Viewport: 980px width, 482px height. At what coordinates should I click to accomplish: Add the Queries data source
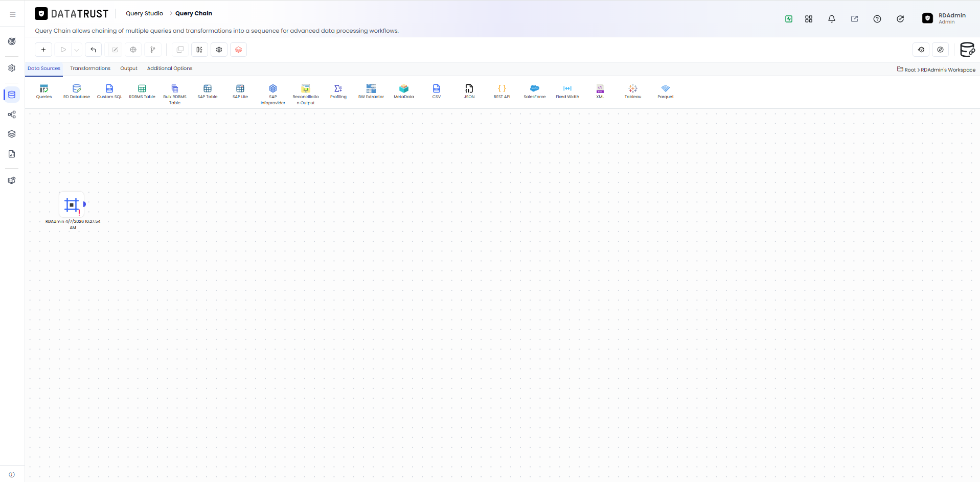pos(44,91)
